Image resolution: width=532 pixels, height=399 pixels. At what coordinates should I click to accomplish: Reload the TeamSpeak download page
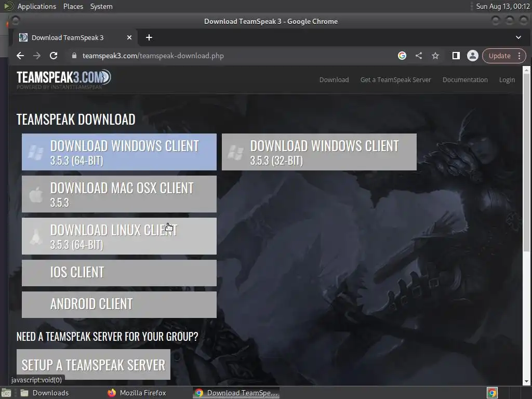(54, 56)
